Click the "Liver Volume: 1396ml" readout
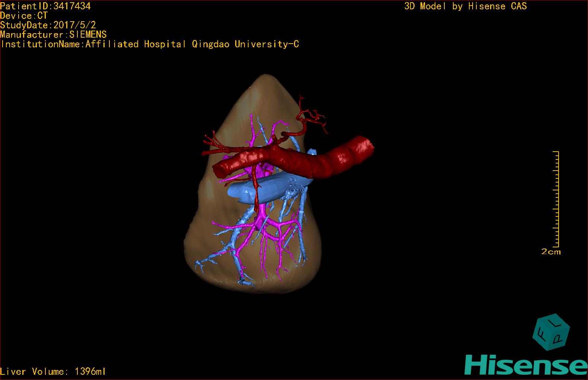The image size is (588, 380). (53, 371)
